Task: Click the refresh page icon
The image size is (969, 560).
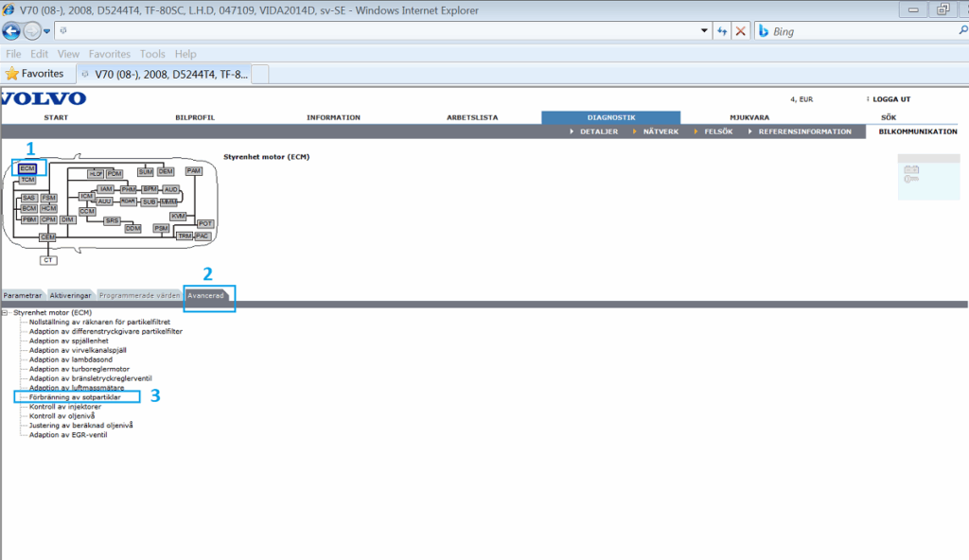Action: pyautogui.click(x=722, y=31)
